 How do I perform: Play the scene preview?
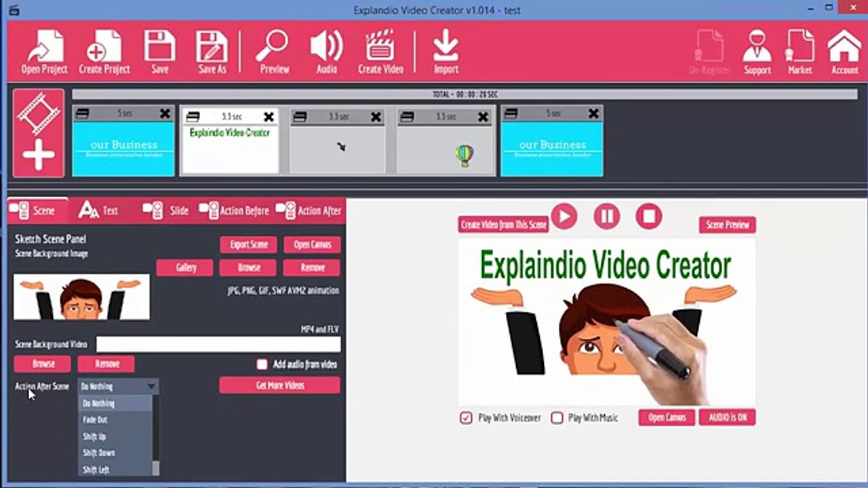(564, 216)
